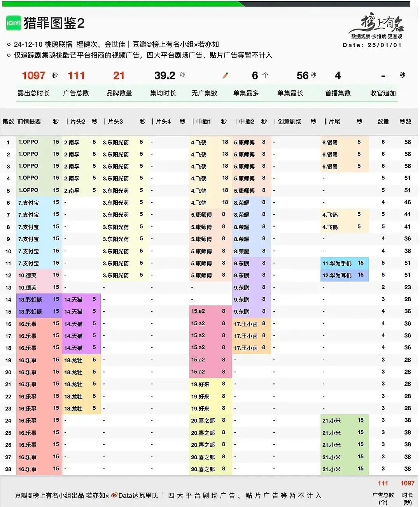
Task: Click the 片头3 column header
Action: pyautogui.click(x=115, y=122)
